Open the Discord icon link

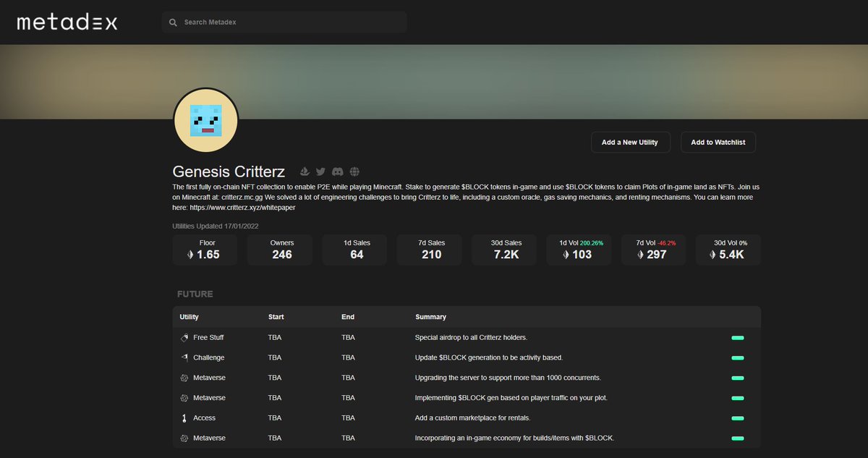click(337, 171)
